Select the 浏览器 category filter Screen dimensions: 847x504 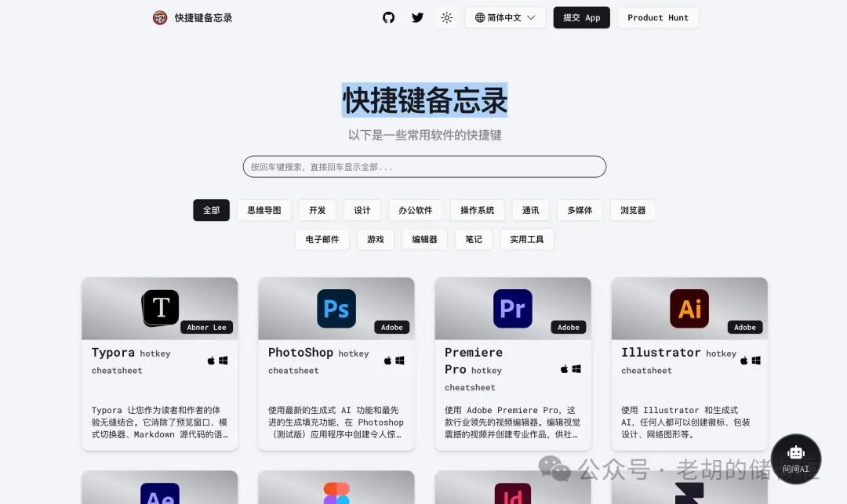pos(633,210)
